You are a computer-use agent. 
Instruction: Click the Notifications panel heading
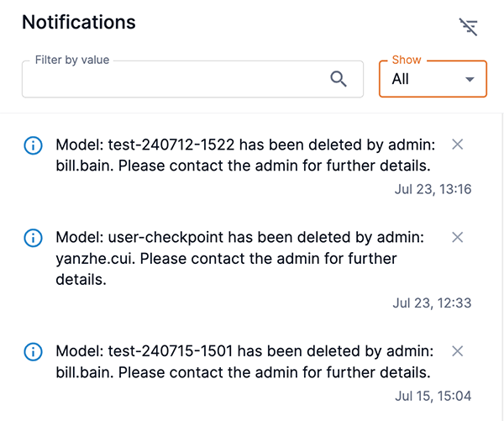pos(78,23)
